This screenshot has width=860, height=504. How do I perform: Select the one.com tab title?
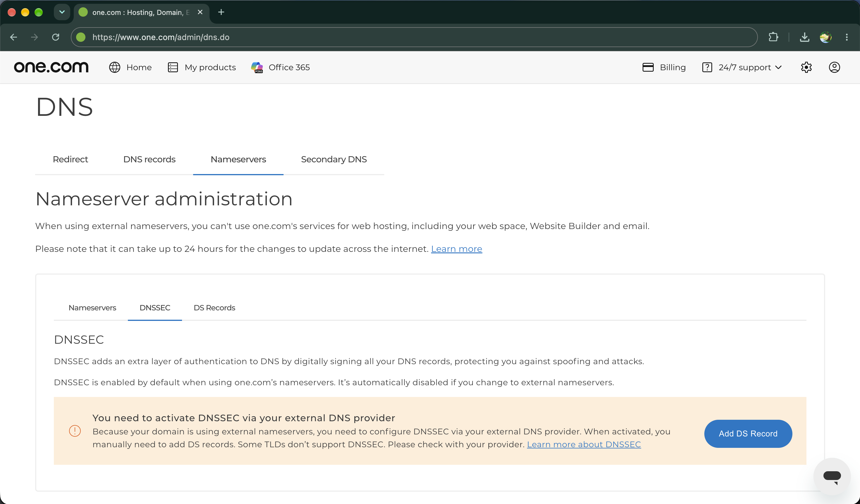(x=141, y=12)
